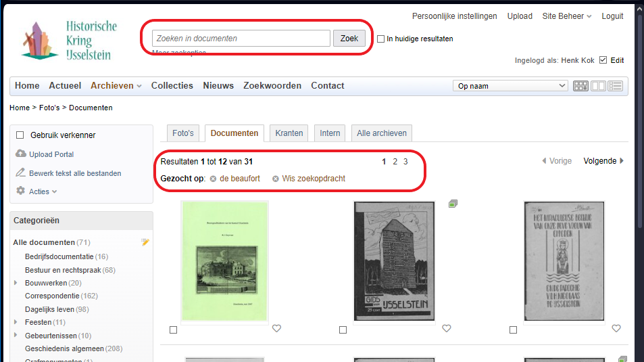Switch to the Alle archieven tab
644x362 pixels.
(382, 133)
